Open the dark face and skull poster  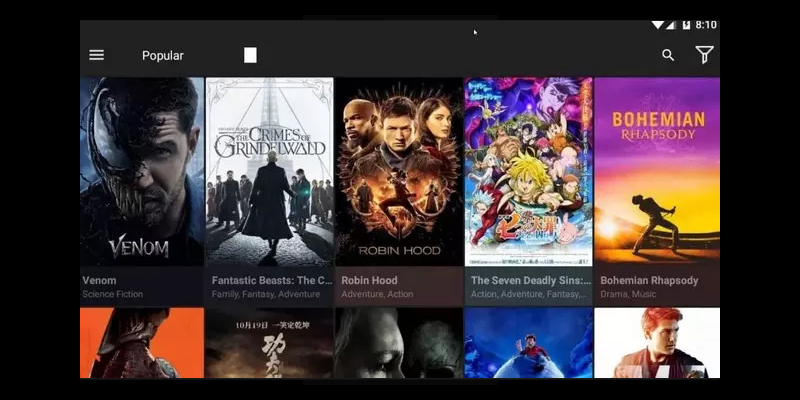[x=399, y=343]
